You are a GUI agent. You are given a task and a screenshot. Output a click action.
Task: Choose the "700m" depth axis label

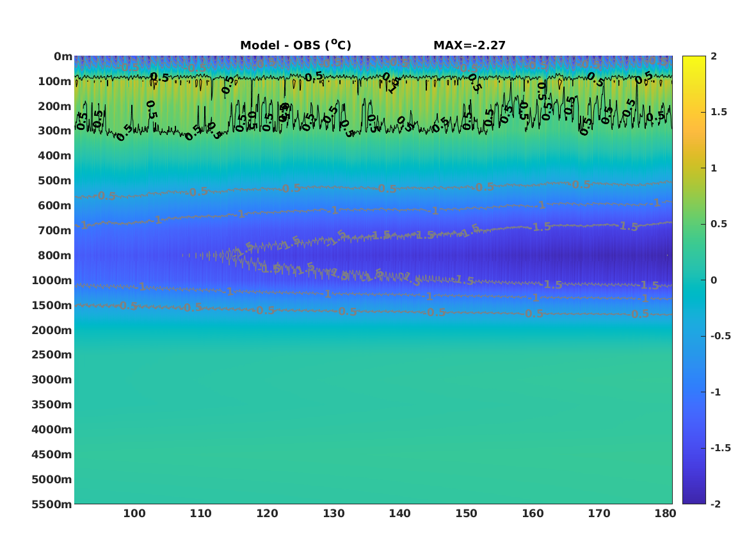click(x=55, y=230)
